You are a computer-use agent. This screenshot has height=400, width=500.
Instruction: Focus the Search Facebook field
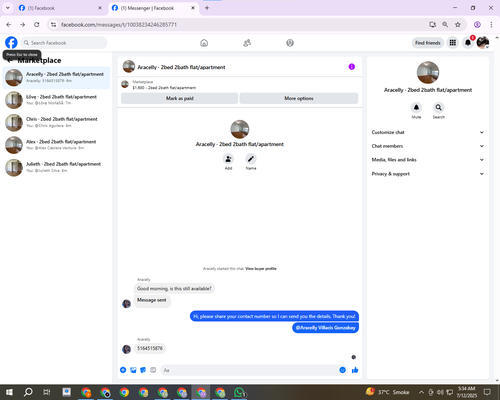[64, 43]
